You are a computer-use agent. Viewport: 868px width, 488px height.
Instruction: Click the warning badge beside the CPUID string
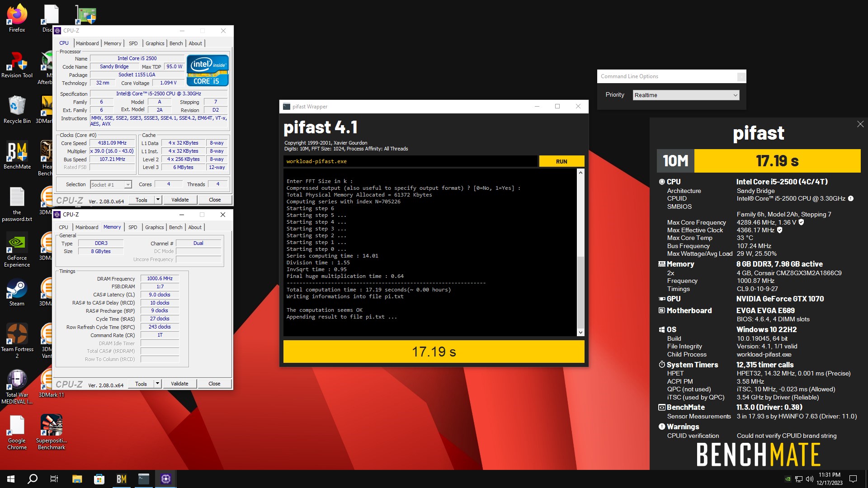851,198
